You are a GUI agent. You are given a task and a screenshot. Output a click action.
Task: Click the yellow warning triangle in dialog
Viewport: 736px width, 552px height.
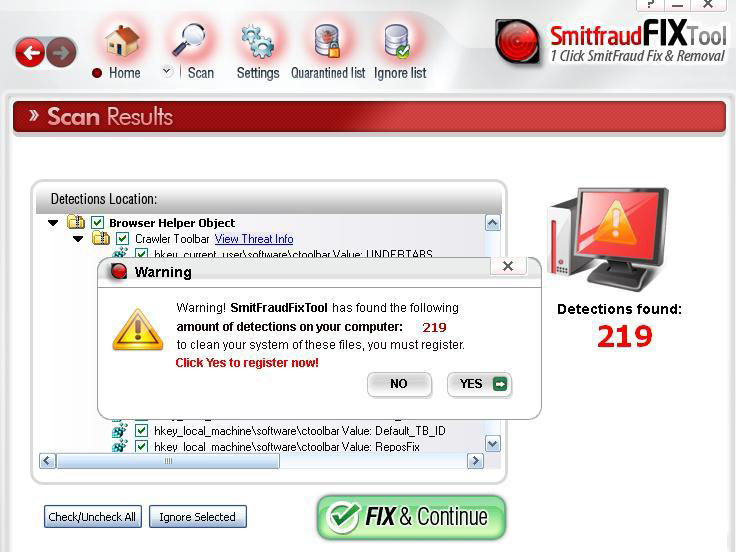pyautogui.click(x=138, y=330)
